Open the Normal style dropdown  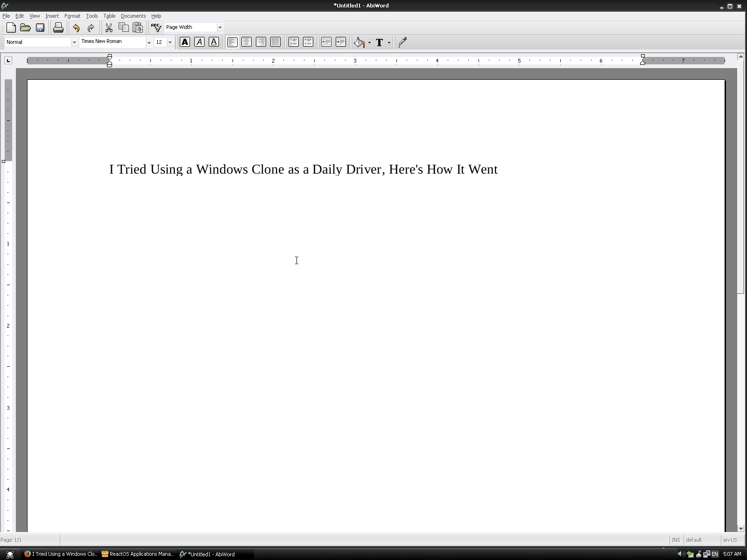74,42
